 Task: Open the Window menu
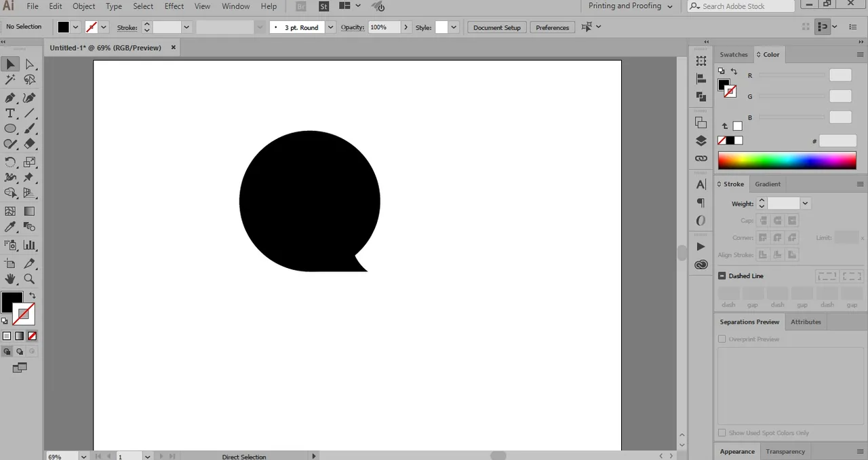[x=236, y=6]
